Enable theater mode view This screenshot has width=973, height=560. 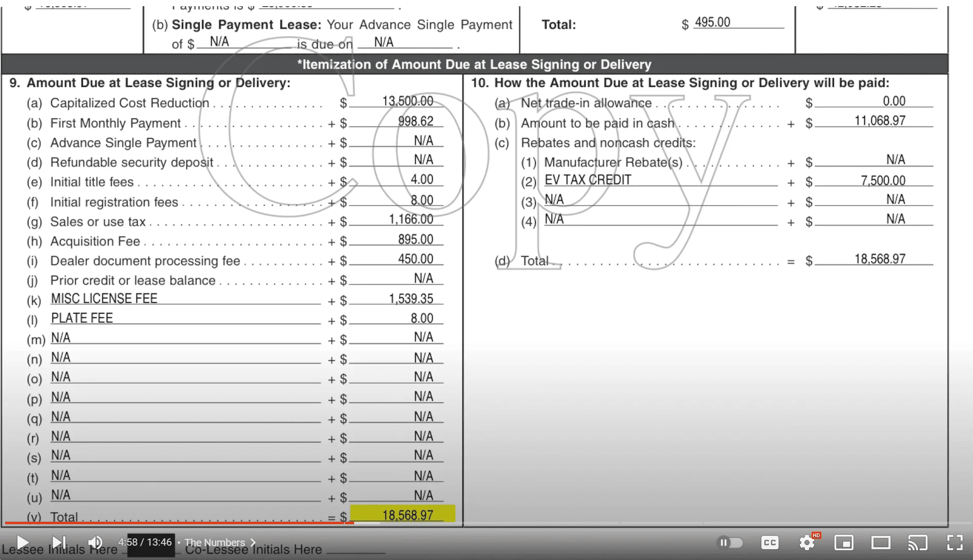coord(881,543)
